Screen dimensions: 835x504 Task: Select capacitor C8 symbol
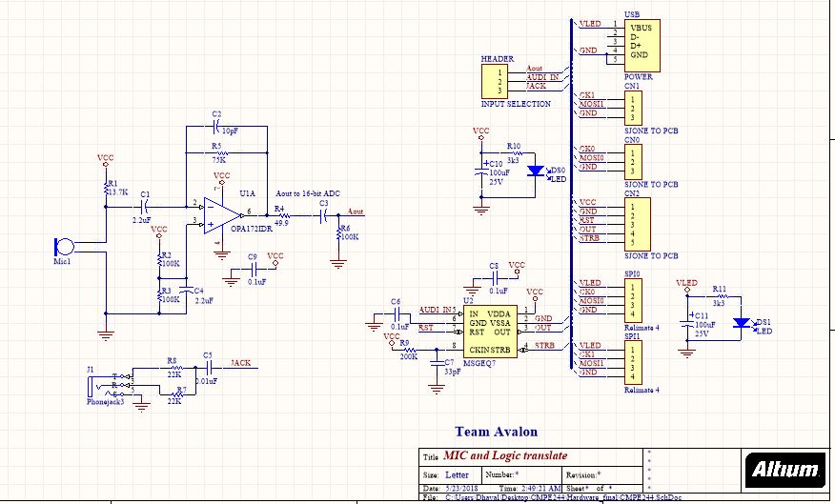(495, 278)
